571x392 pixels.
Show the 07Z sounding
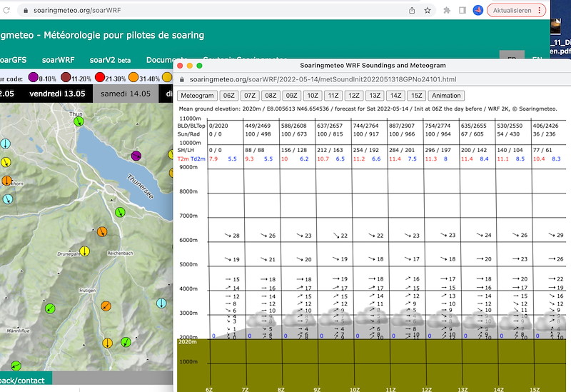tap(250, 96)
